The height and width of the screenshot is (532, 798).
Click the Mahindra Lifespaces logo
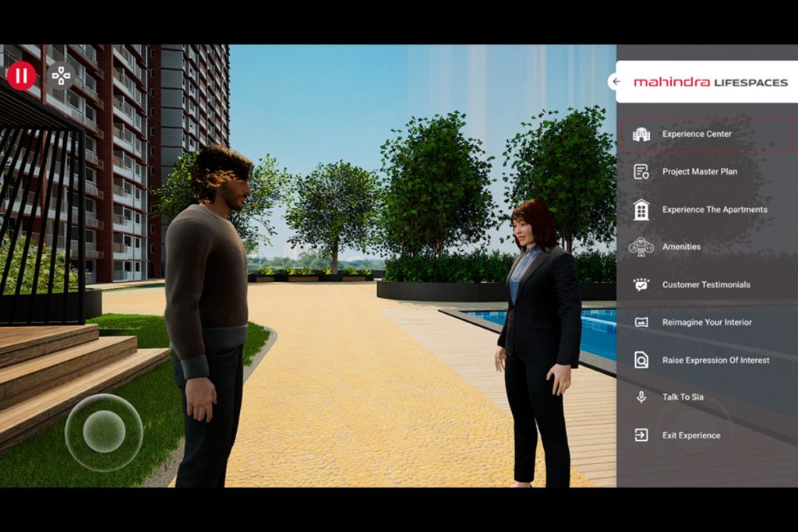[x=710, y=82]
